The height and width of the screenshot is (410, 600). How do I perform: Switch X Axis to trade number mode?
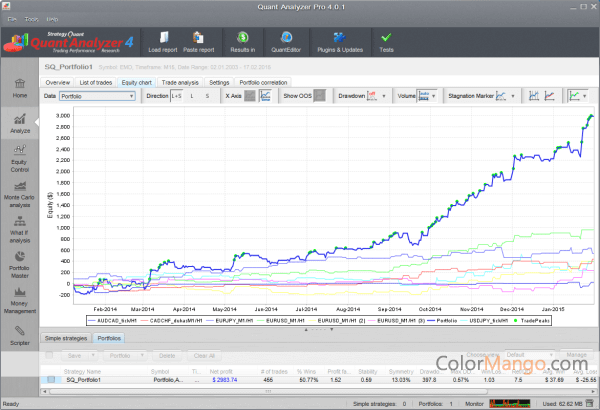coord(250,96)
